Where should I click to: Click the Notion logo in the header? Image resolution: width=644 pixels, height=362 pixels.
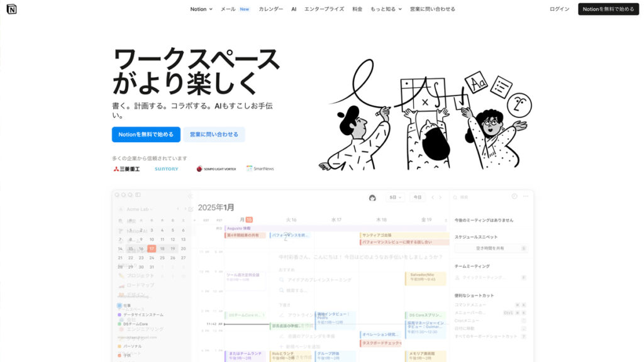(x=11, y=9)
